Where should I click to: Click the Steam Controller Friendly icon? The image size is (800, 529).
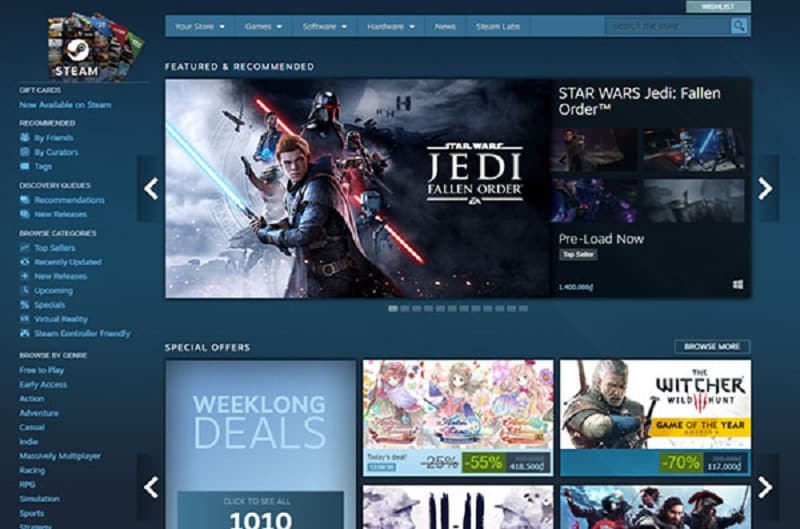pyautogui.click(x=24, y=333)
